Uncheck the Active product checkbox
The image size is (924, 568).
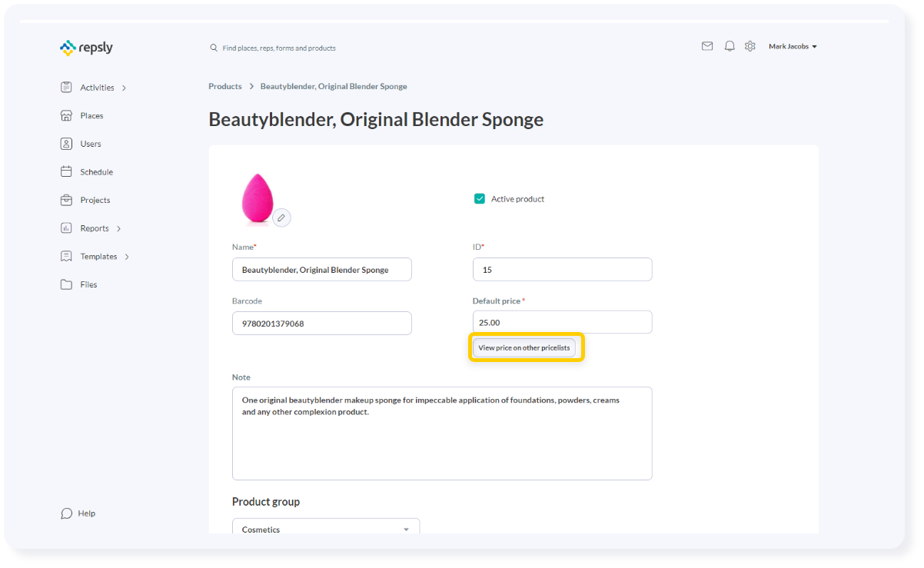[480, 199]
